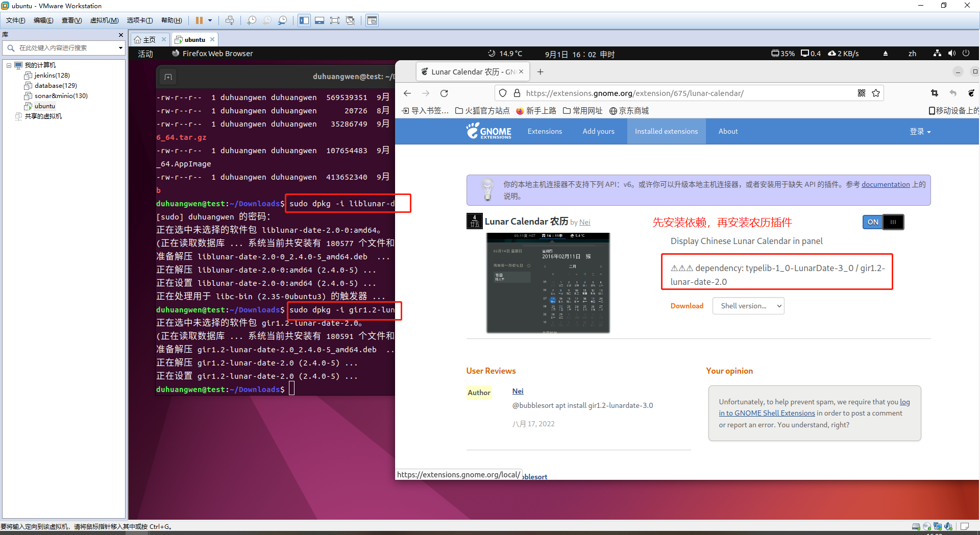Image resolution: width=980 pixels, height=535 pixels.
Task: Toggle the Lunar Calendar ON switch
Action: point(883,222)
